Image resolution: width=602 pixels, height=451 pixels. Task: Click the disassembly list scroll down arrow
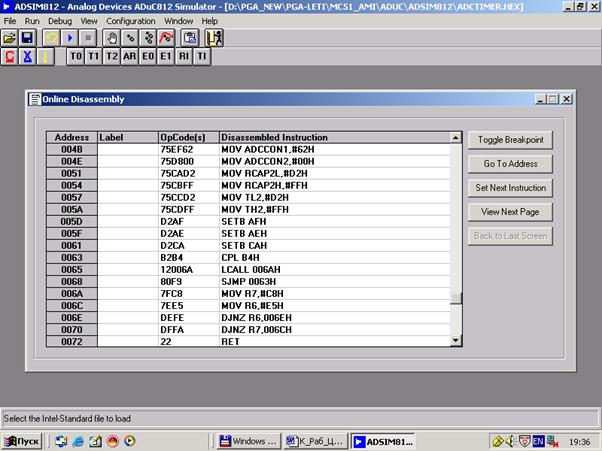coord(457,341)
